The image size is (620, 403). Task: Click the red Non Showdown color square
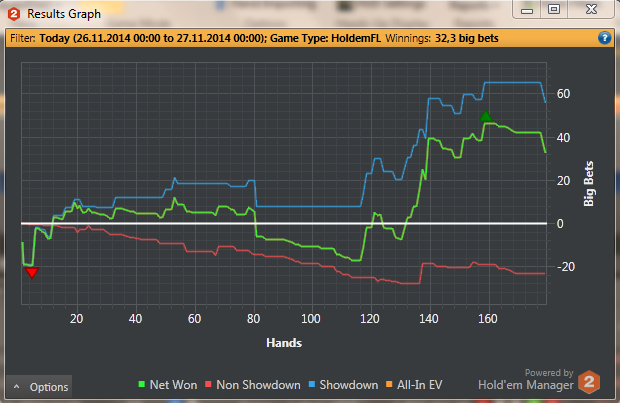click(208, 384)
